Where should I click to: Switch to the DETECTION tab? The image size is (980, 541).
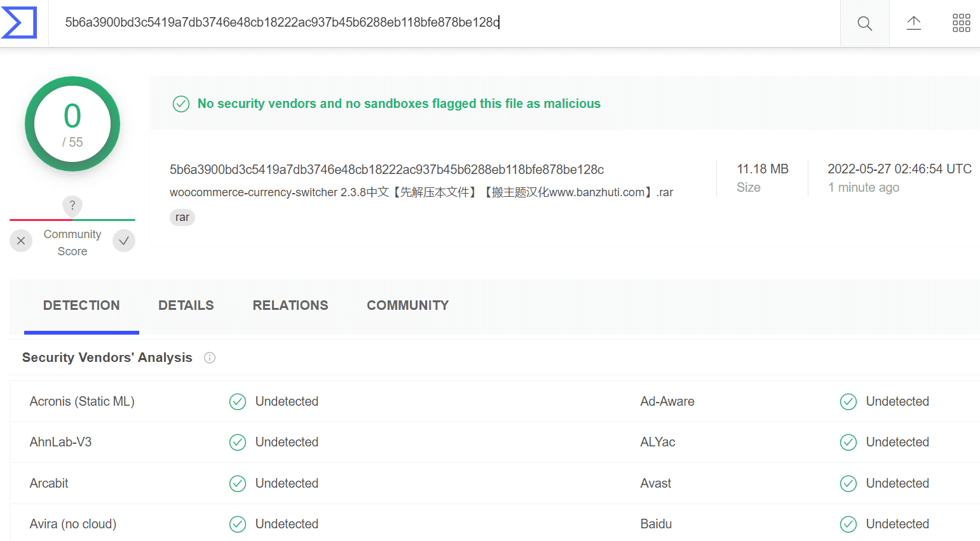click(x=81, y=305)
